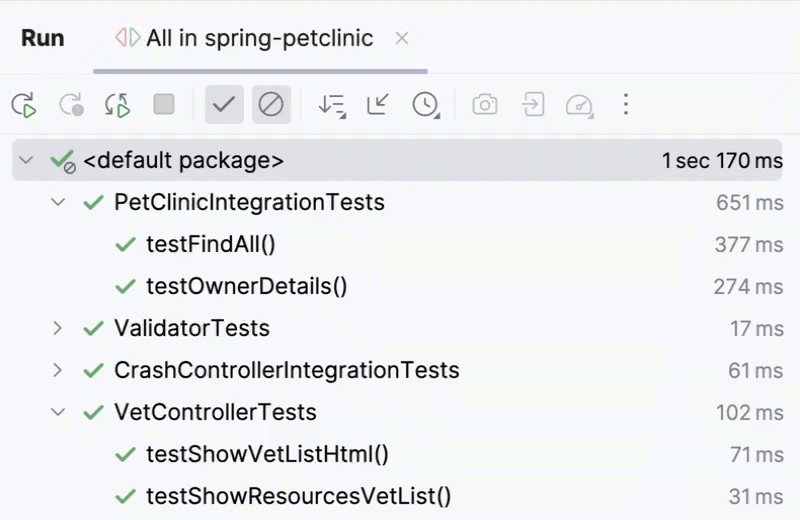Toggle Show Ignored tests button

coord(271,104)
